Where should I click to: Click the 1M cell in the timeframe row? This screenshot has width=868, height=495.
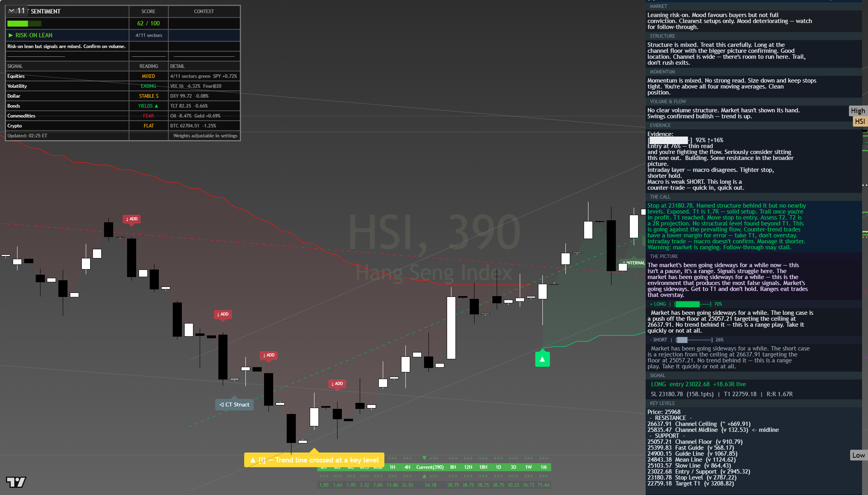tap(544, 467)
